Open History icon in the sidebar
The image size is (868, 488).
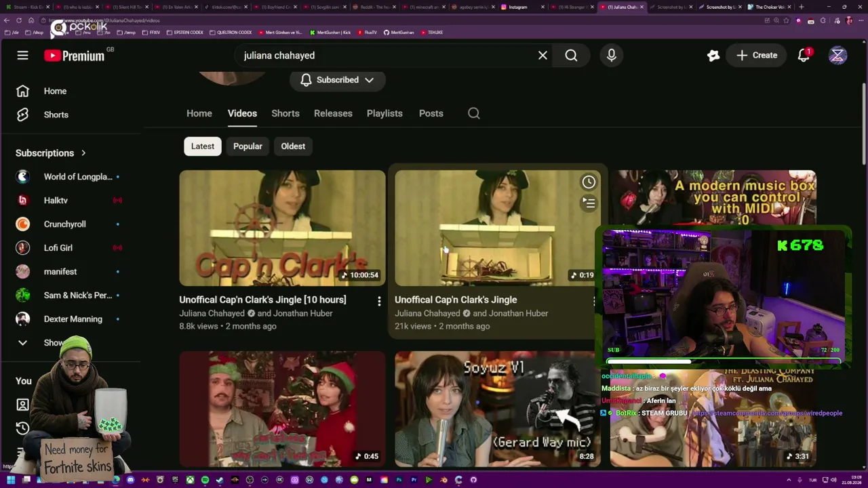tap(22, 428)
